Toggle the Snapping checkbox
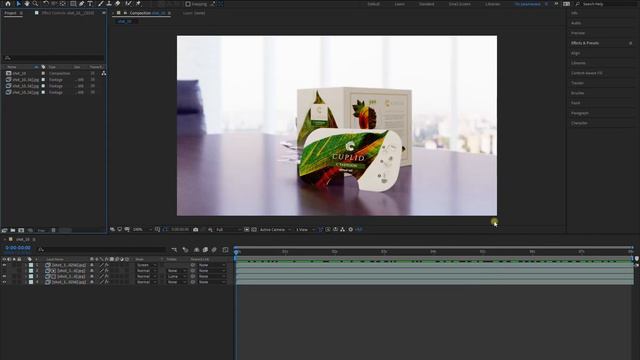Screen dimensions: 640x360 [x=188, y=4]
